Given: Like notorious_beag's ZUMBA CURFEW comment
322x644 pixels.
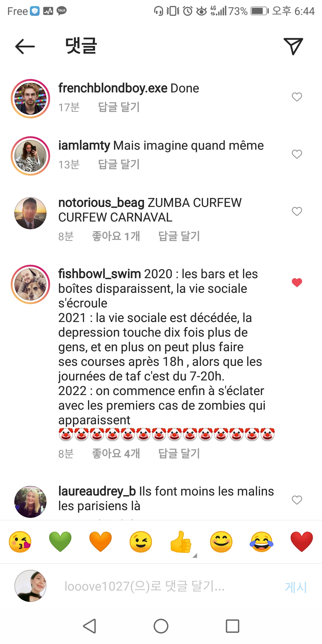Looking at the screenshot, I should (x=297, y=211).
